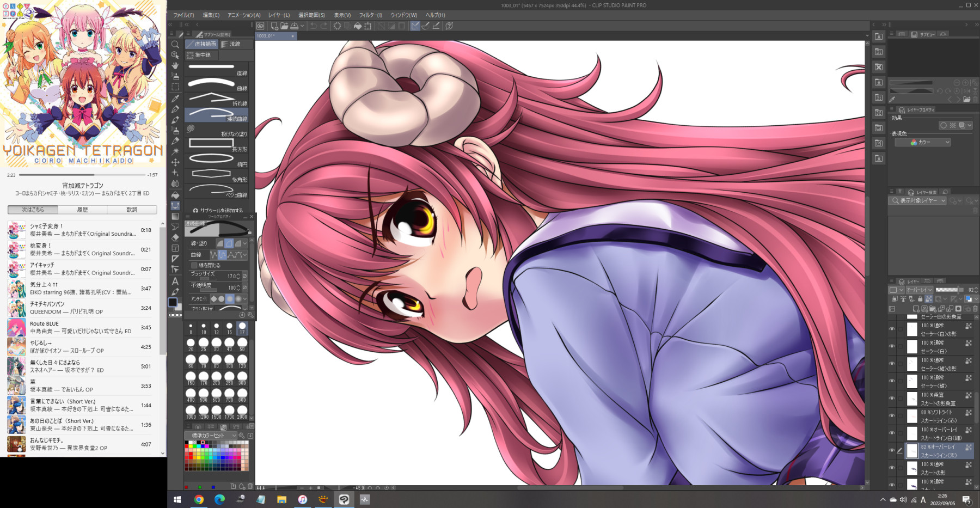Expand the save options arrow in the command bar

(x=302, y=26)
